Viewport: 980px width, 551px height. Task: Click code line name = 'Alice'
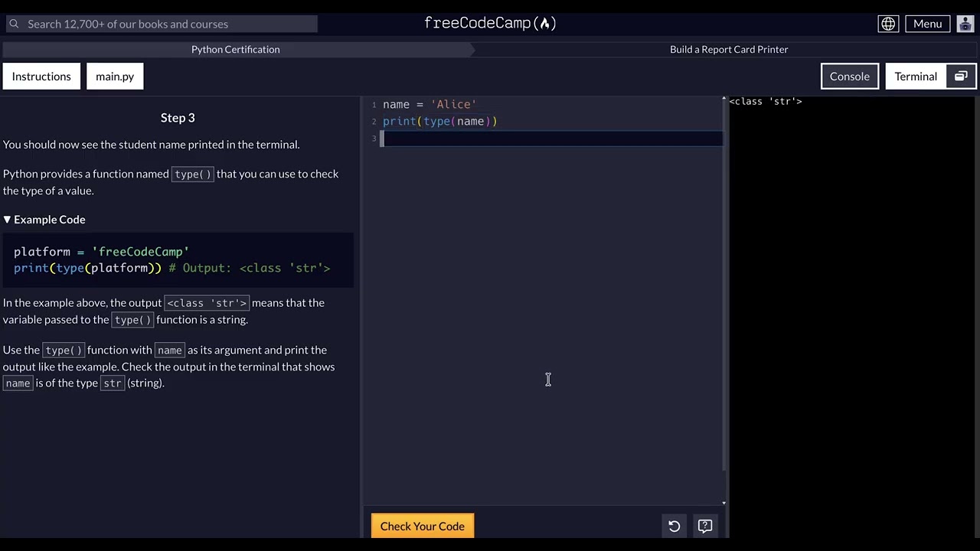tap(430, 105)
